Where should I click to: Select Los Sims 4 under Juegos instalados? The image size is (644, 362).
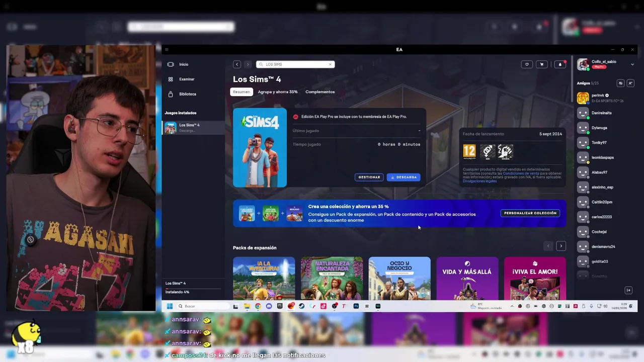click(194, 128)
